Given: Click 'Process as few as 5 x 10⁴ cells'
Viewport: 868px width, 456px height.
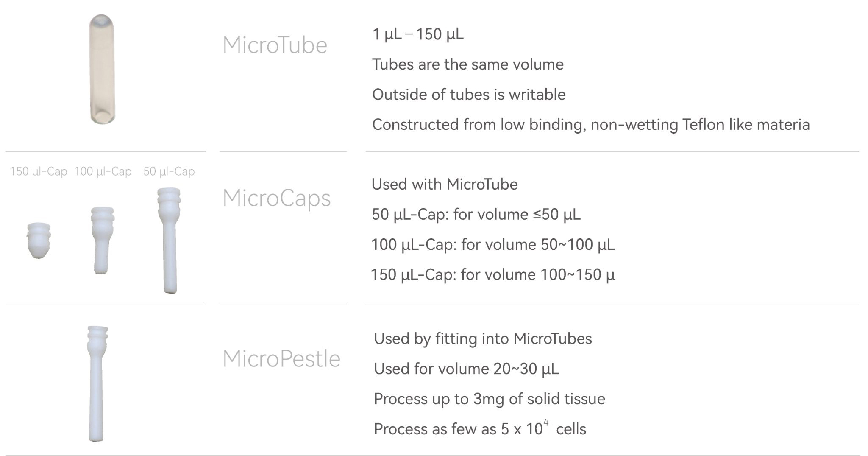Looking at the screenshot, I should coord(480,428).
